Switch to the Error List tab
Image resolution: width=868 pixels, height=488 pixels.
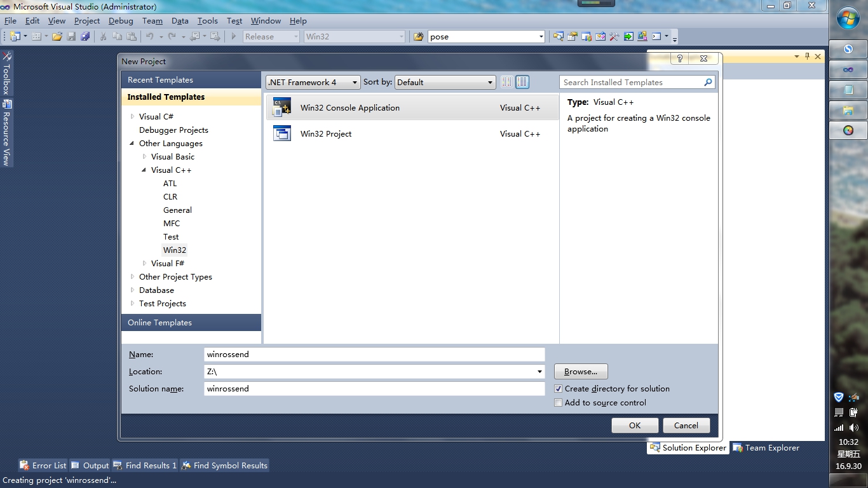[43, 466]
